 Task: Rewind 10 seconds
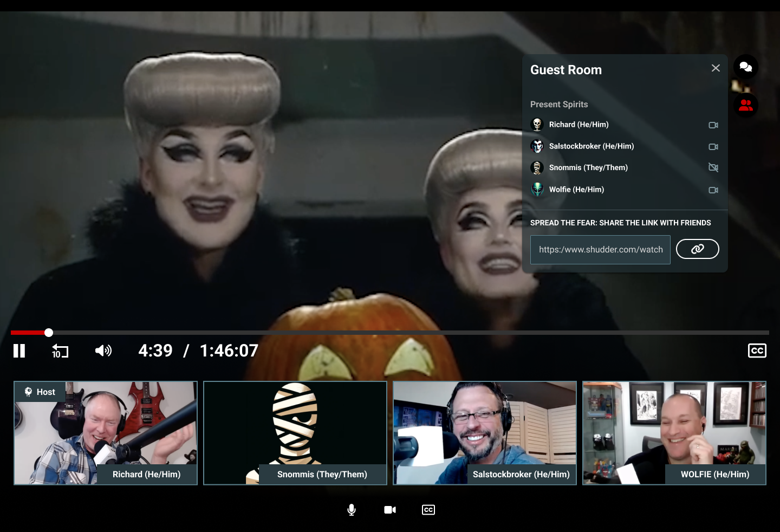click(x=60, y=351)
